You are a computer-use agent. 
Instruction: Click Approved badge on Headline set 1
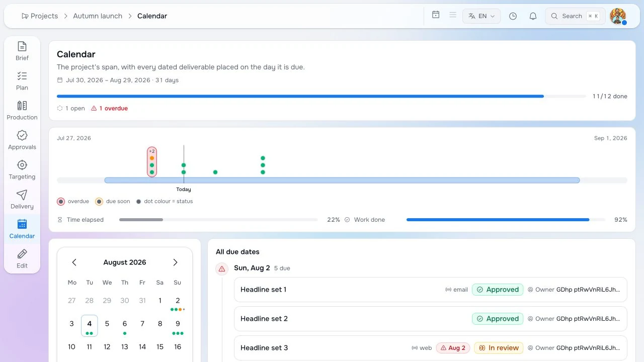(498, 290)
